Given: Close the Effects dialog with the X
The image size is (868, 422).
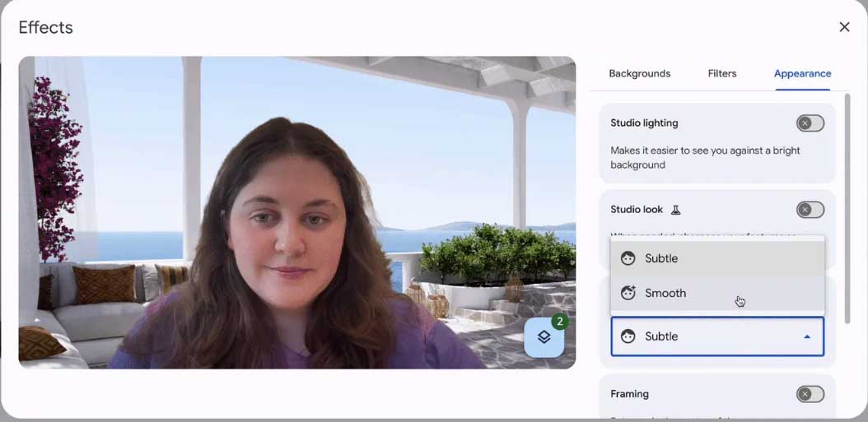Looking at the screenshot, I should point(844,27).
